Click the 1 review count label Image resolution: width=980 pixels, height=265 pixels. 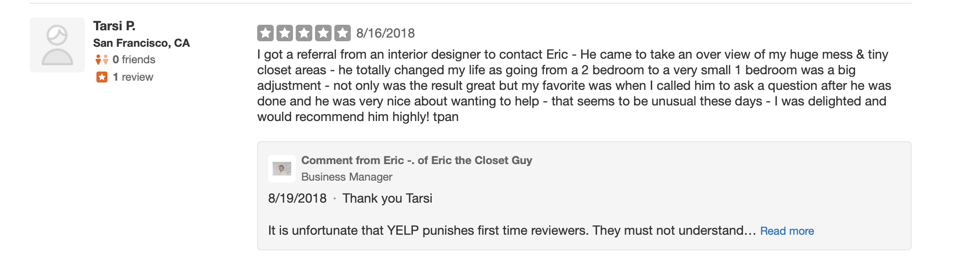(133, 77)
